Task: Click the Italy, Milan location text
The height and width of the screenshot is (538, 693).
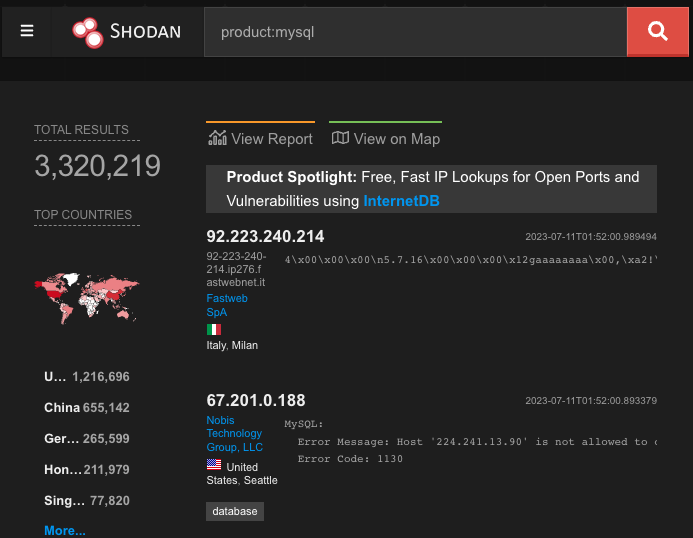Action: coord(232,345)
